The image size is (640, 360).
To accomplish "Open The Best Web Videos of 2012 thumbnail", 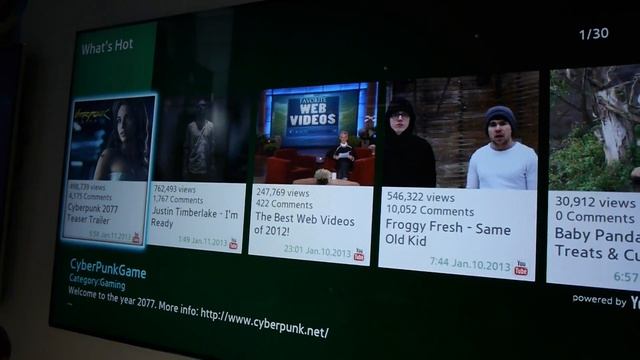I will coord(316,133).
